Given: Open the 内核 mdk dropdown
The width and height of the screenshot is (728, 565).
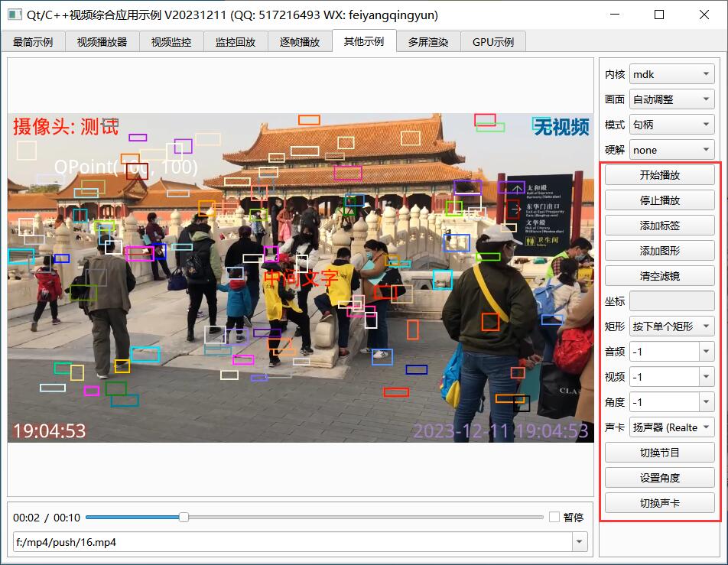Looking at the screenshot, I should pos(671,75).
